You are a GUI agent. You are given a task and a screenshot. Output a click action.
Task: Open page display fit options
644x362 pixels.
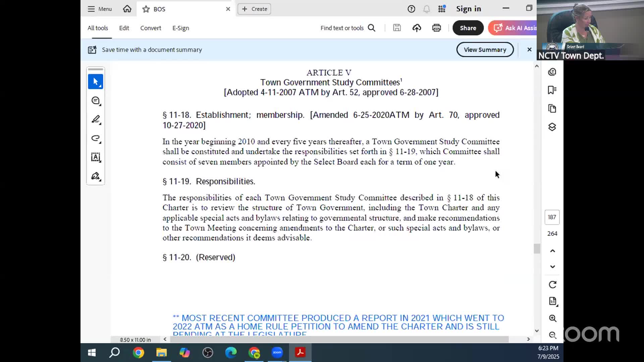[x=552, y=301]
